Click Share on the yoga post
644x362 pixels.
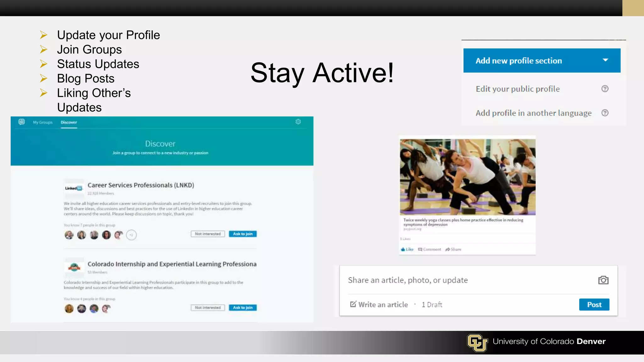453,249
